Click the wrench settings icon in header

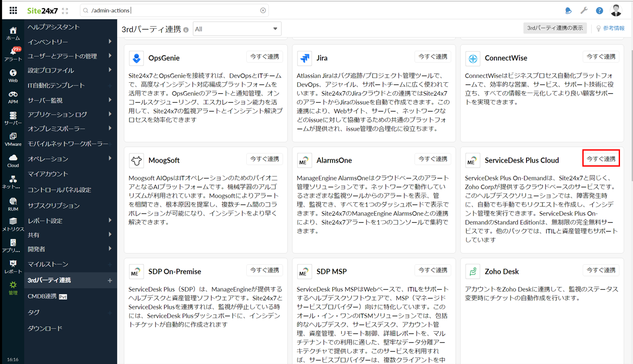click(584, 10)
